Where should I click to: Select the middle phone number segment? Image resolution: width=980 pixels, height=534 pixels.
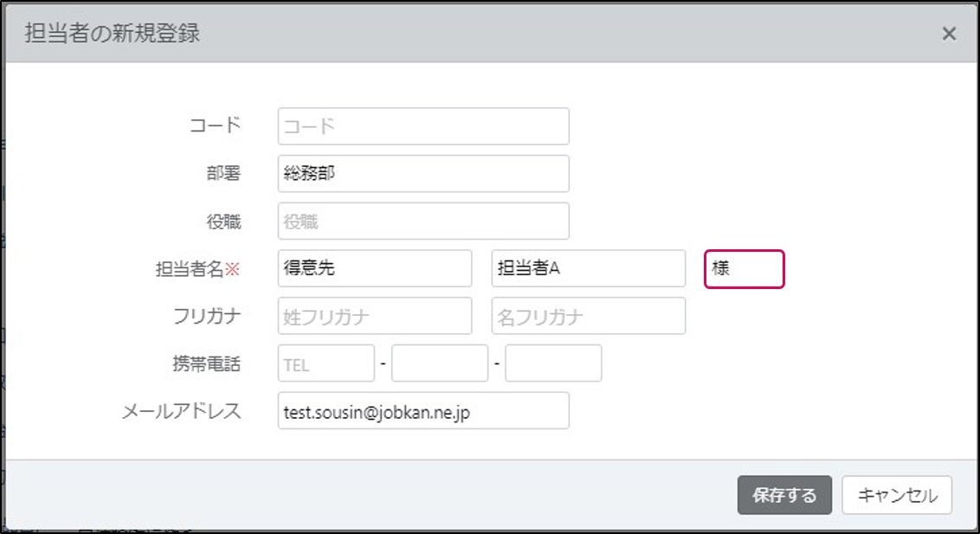point(440,363)
